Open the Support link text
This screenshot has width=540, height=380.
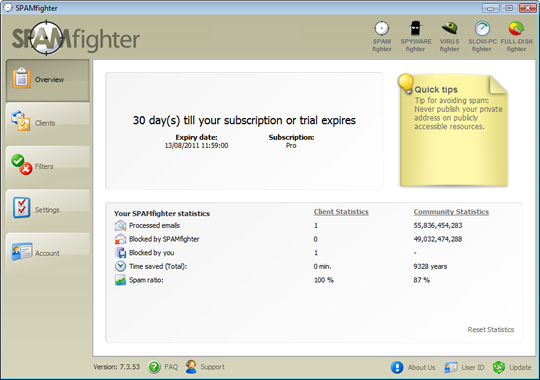click(212, 367)
